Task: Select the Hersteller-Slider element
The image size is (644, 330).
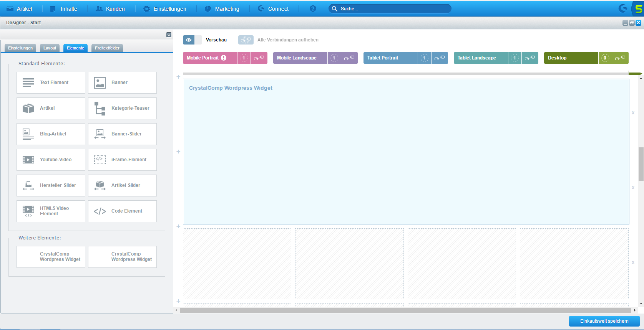Action: click(x=51, y=185)
